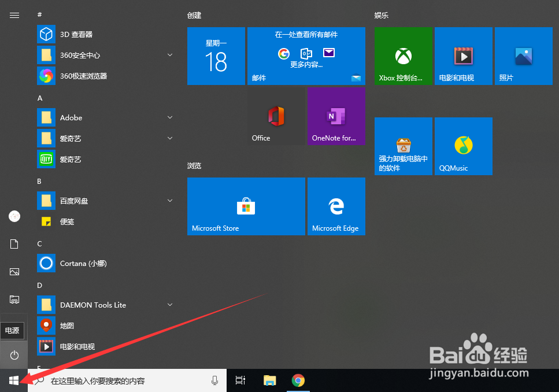Click the B letter header
Image resolution: width=559 pixels, height=392 pixels.
coord(39,181)
